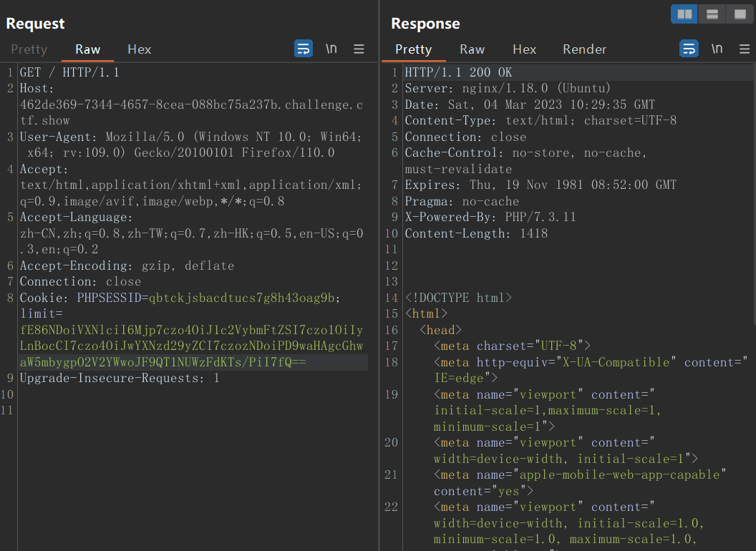
Task: Click the <!DOCTYPE html> line
Action: 458,298
